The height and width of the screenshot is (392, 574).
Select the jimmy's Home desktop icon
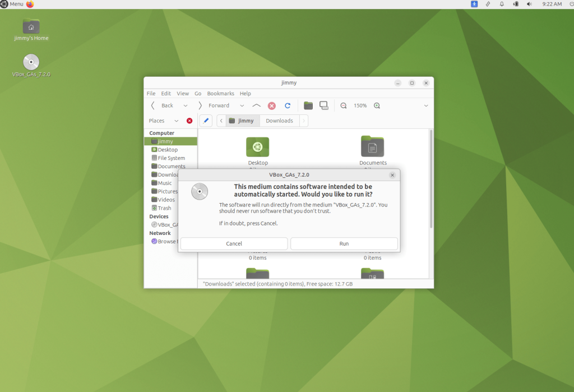pyautogui.click(x=31, y=30)
